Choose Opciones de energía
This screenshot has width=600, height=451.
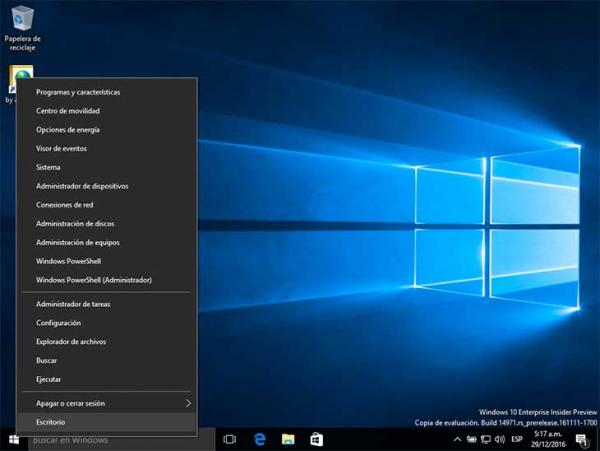107,130
